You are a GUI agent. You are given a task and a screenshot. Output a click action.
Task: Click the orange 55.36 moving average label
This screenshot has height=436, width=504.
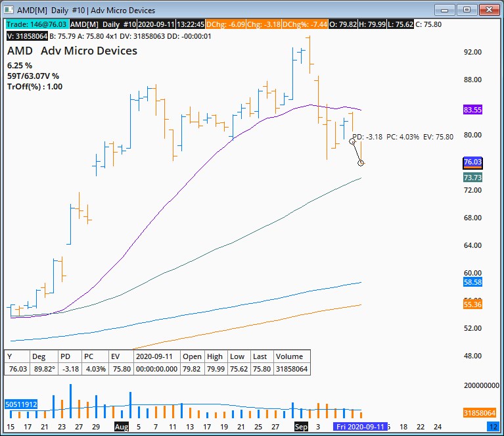click(472, 304)
